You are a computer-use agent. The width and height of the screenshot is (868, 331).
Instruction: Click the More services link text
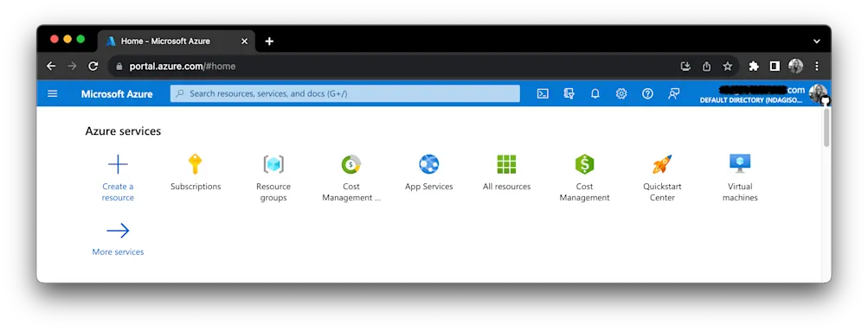118,252
